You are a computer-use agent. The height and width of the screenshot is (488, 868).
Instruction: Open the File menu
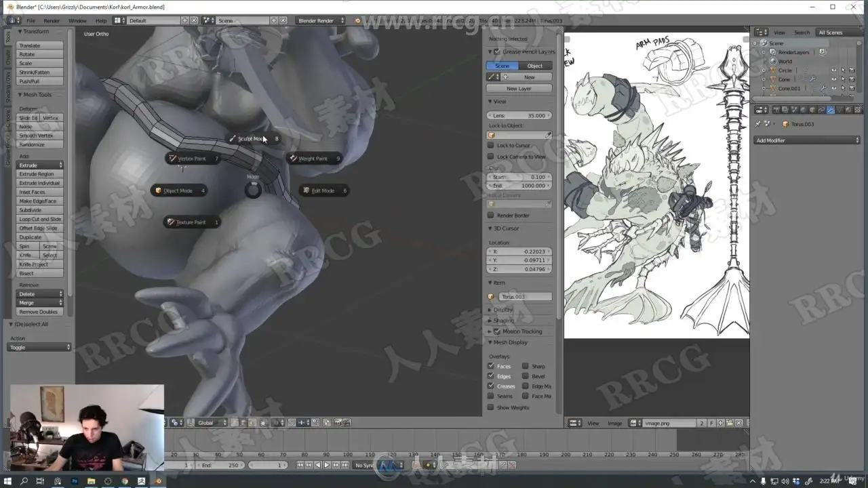31,21
